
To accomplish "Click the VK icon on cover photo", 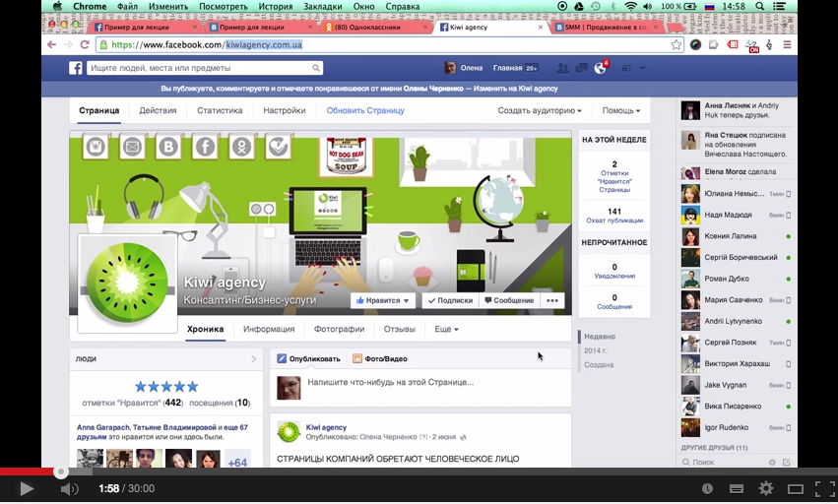I will point(168,147).
